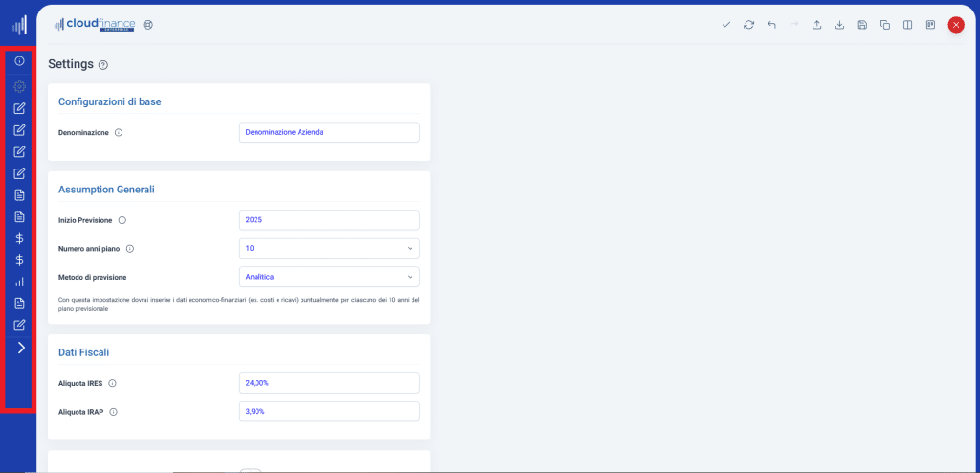Click the Aliquota IRAP input field

pos(329,412)
